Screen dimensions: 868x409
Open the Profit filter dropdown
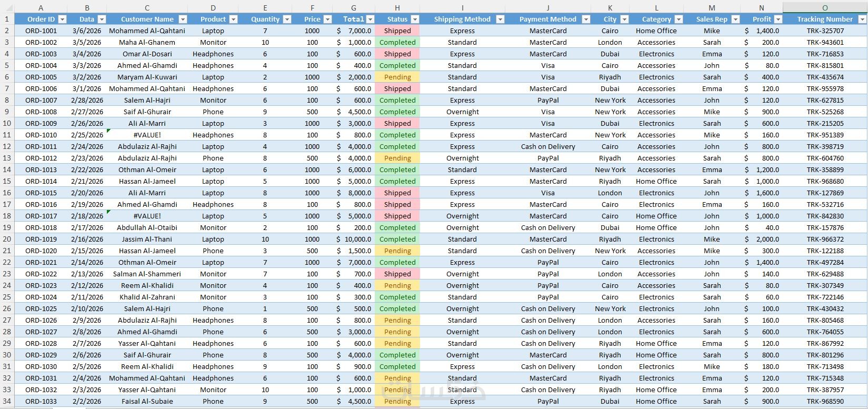(x=778, y=19)
